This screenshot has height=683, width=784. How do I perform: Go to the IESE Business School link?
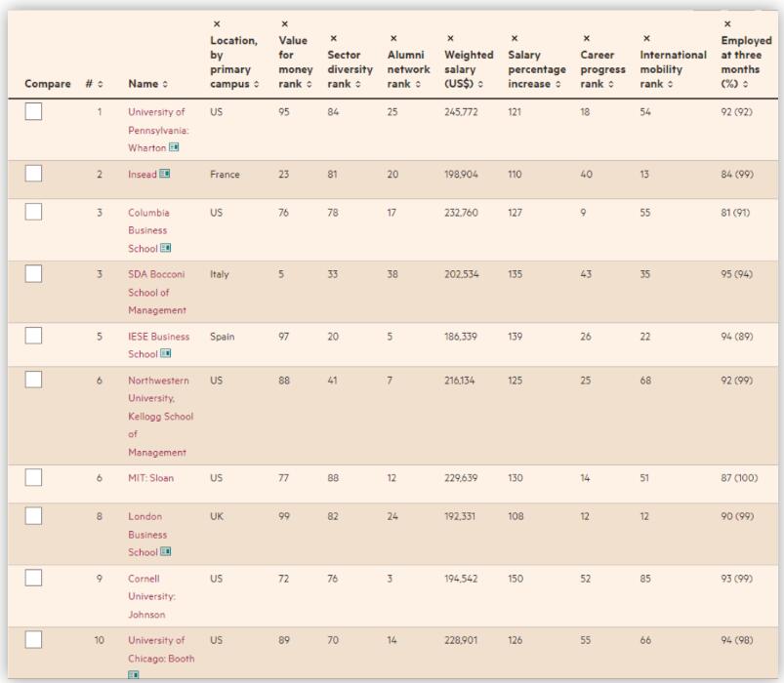pos(158,345)
